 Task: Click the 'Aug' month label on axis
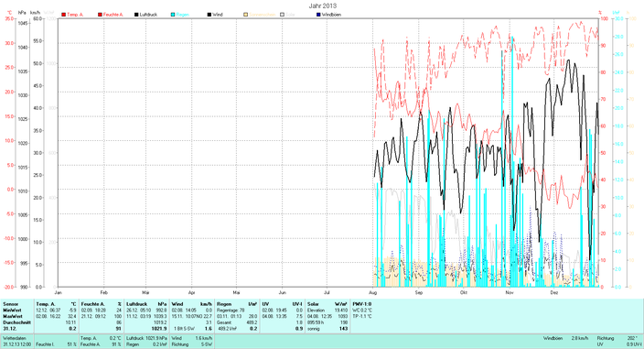(373, 293)
